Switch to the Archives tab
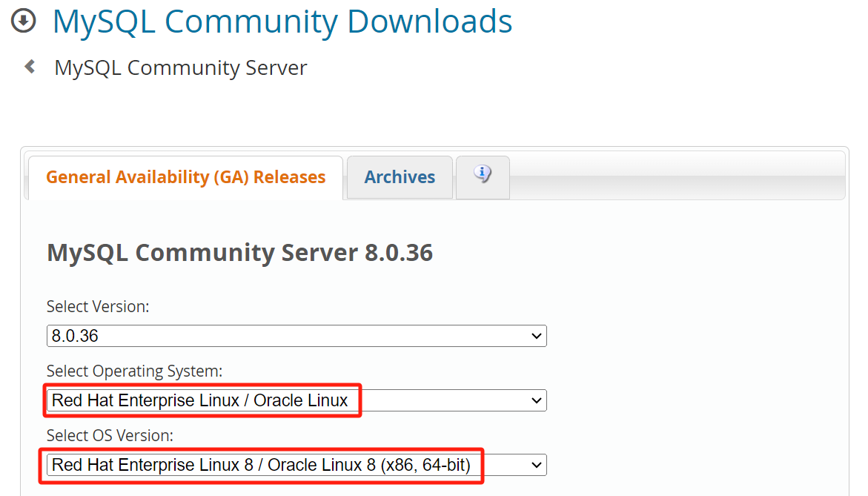This screenshot has width=868, height=496. coord(400,177)
